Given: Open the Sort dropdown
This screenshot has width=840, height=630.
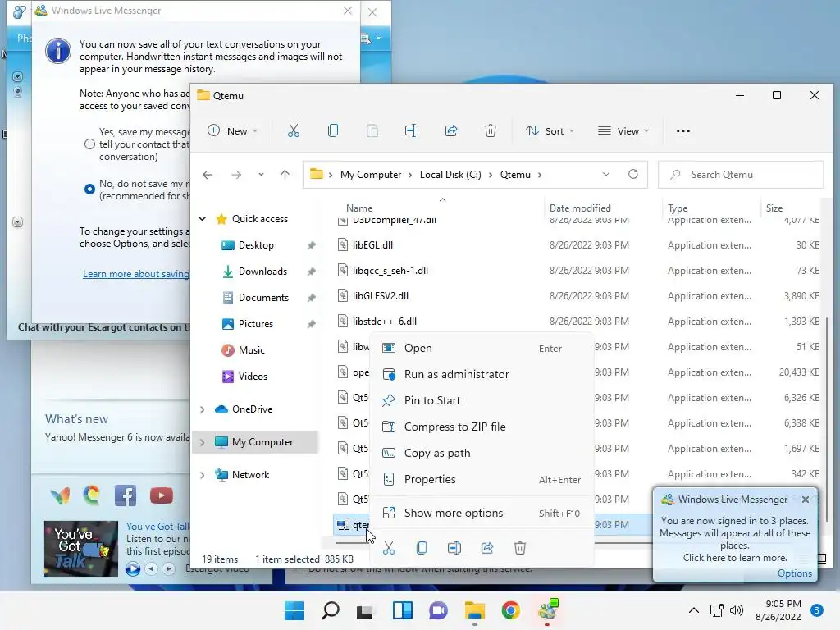Looking at the screenshot, I should pos(550,130).
